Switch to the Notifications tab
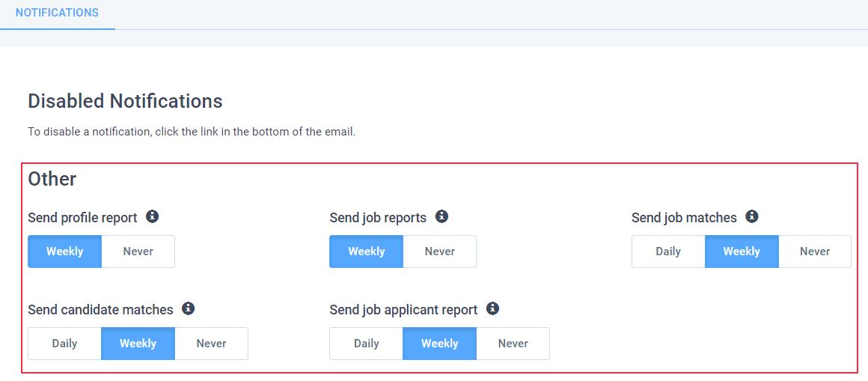 pyautogui.click(x=57, y=13)
